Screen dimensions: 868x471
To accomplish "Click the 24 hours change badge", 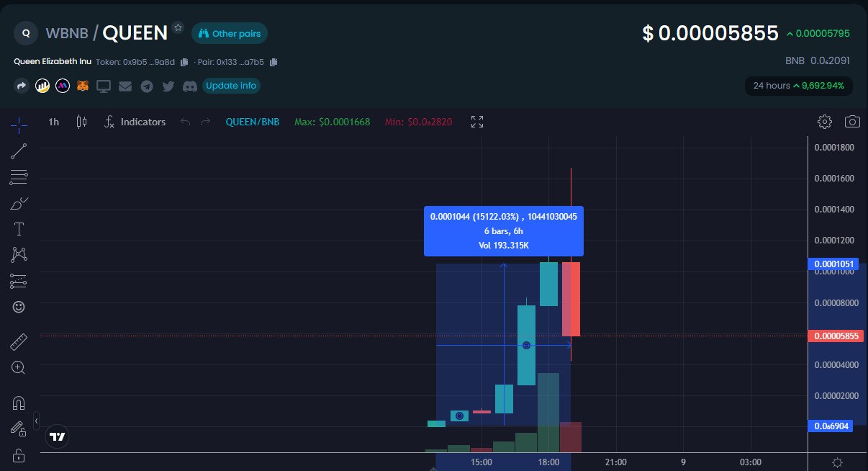I will (x=799, y=86).
